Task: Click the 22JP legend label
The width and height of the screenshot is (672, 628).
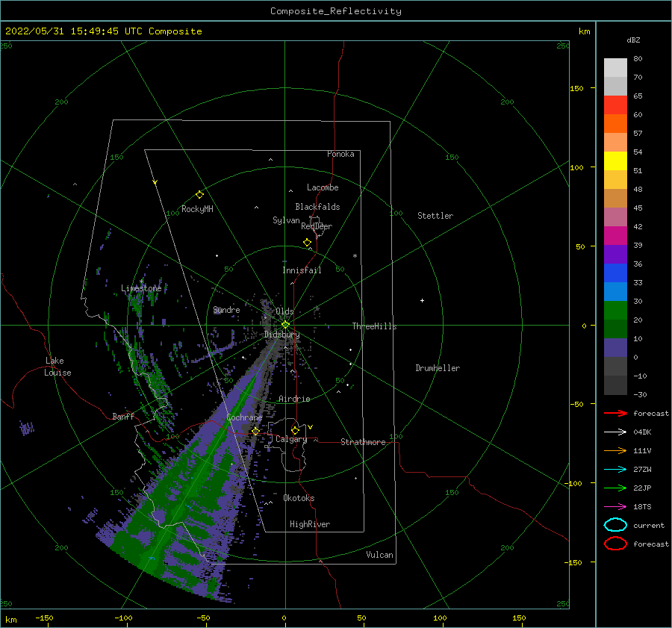Action: (x=642, y=488)
